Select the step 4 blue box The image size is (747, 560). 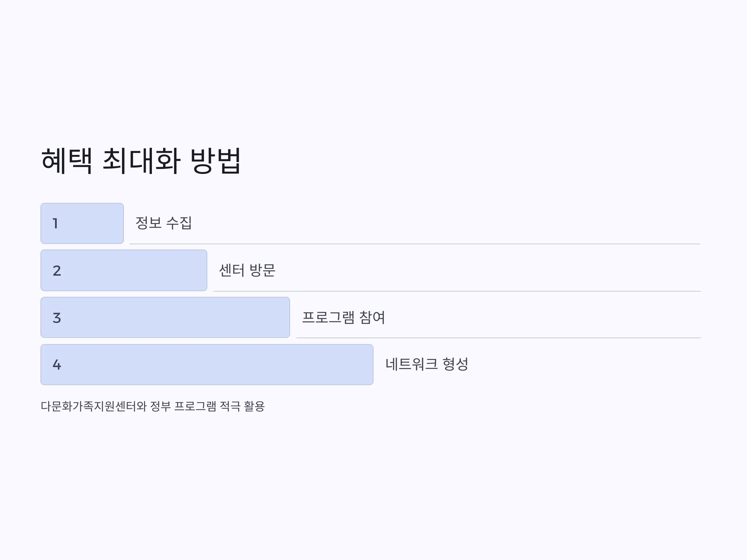207,365
